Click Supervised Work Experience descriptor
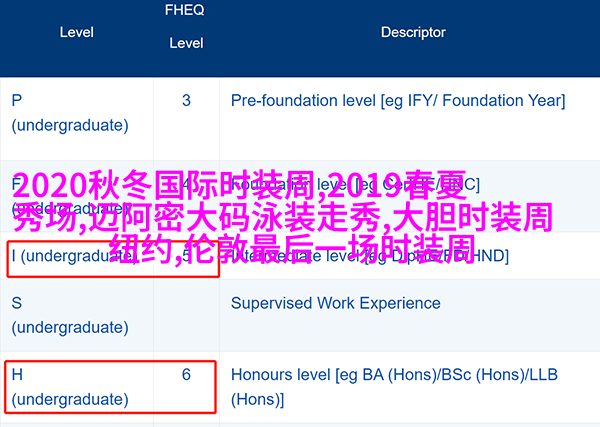Viewport: 600px width, 427px height. pos(336,303)
